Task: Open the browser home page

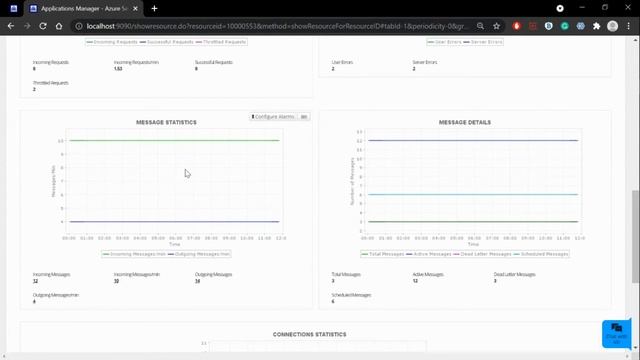Action: 59,26
